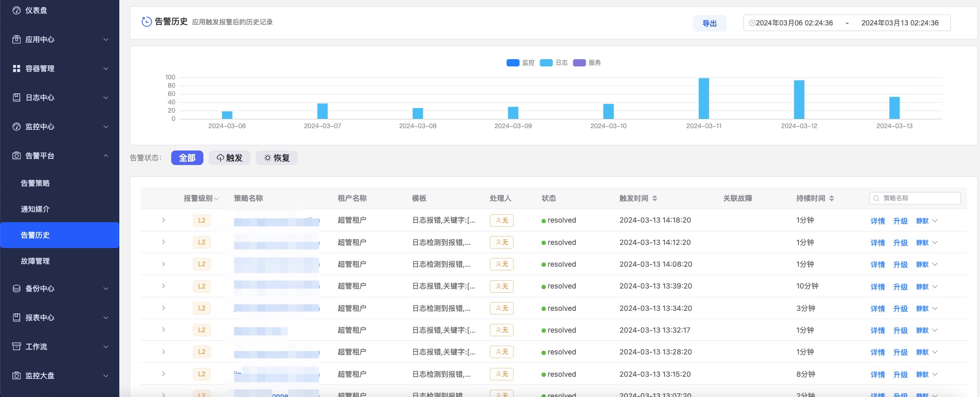Click resolved status for 14:08:20 row
Viewport: 980px width, 397px height.
pyautogui.click(x=559, y=264)
